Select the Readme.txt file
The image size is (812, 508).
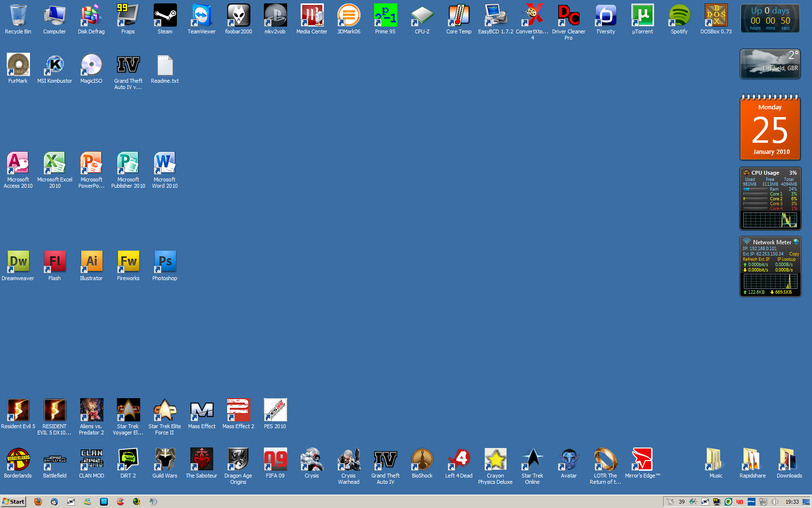[x=165, y=65]
